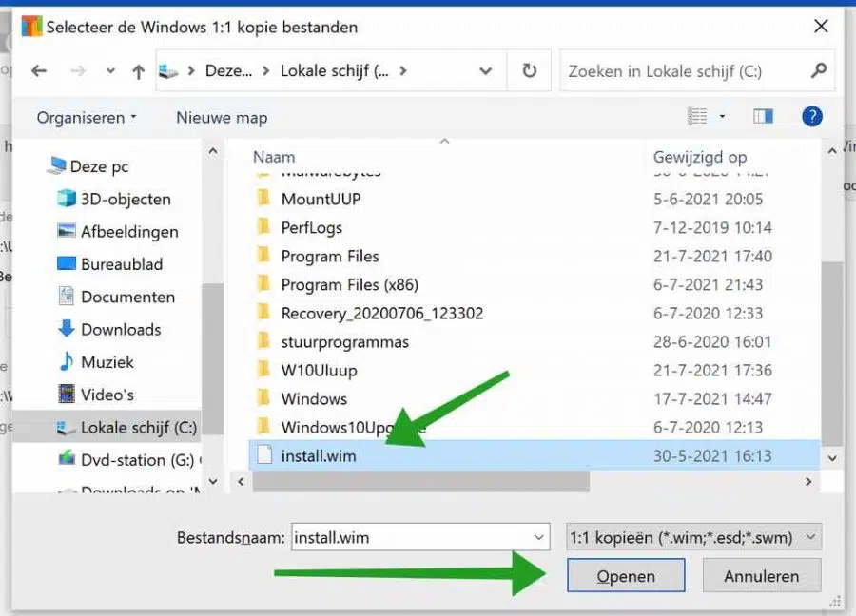856x616 pixels.
Task: Refresh the folder view
Action: coord(529,71)
